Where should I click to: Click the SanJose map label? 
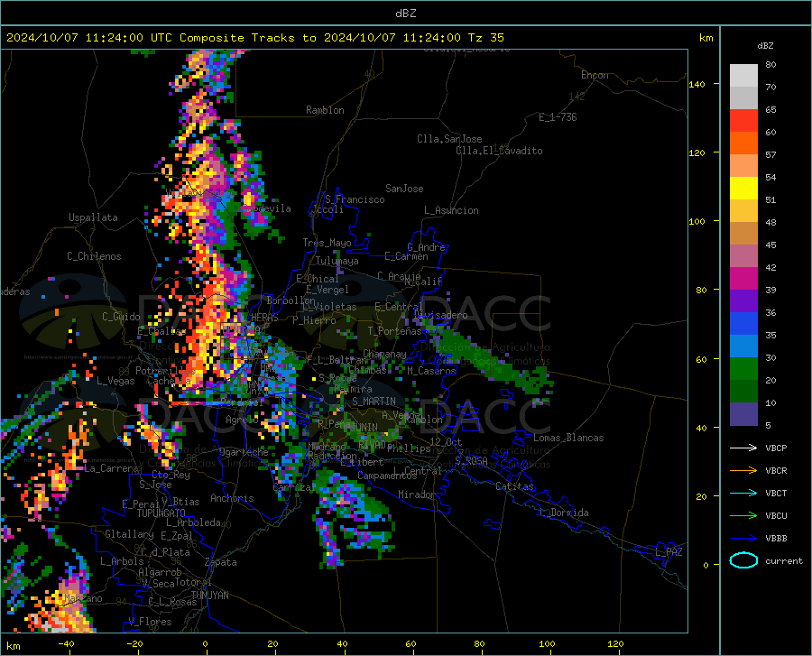pyautogui.click(x=404, y=189)
